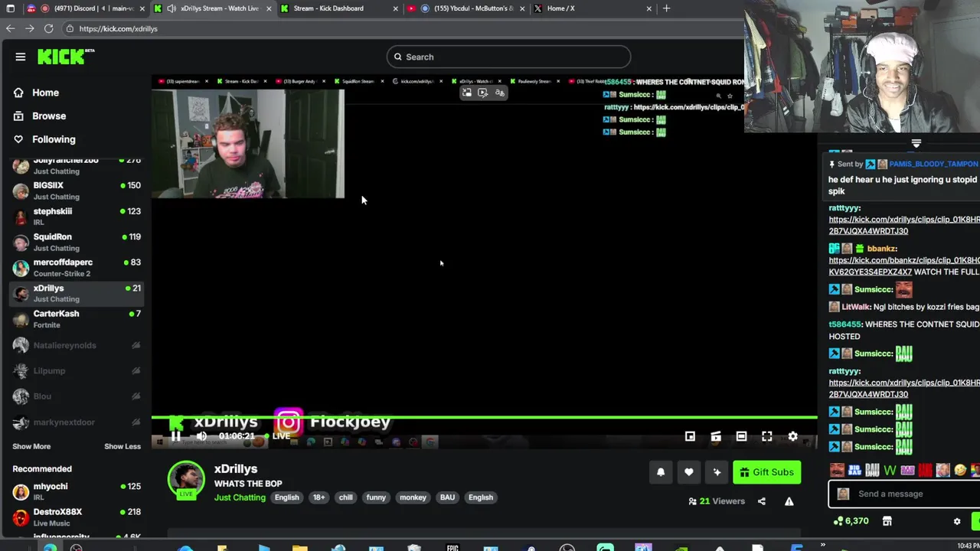Click the 6,370 channel points balance
Image resolution: width=980 pixels, height=551 pixels.
[851, 521]
